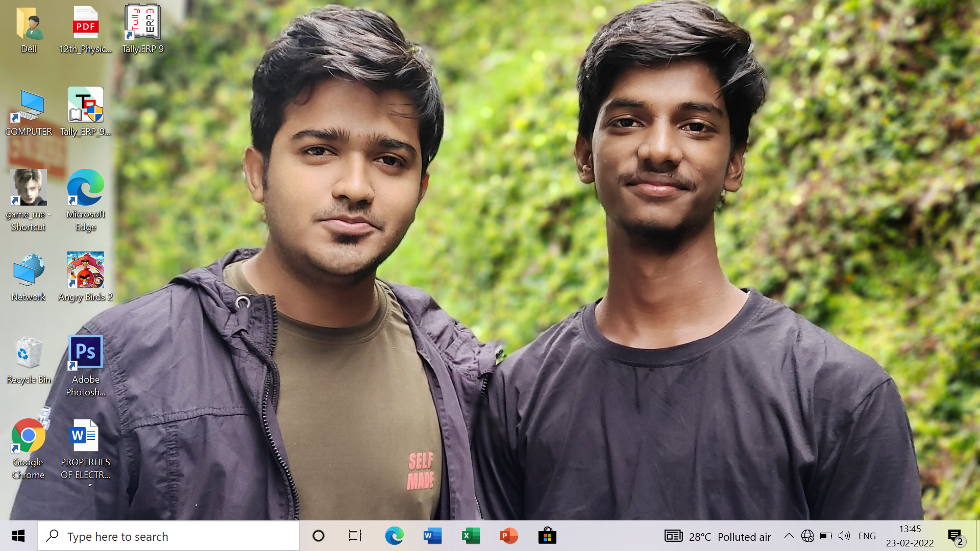Open the Recycle Bin icon

(29, 353)
